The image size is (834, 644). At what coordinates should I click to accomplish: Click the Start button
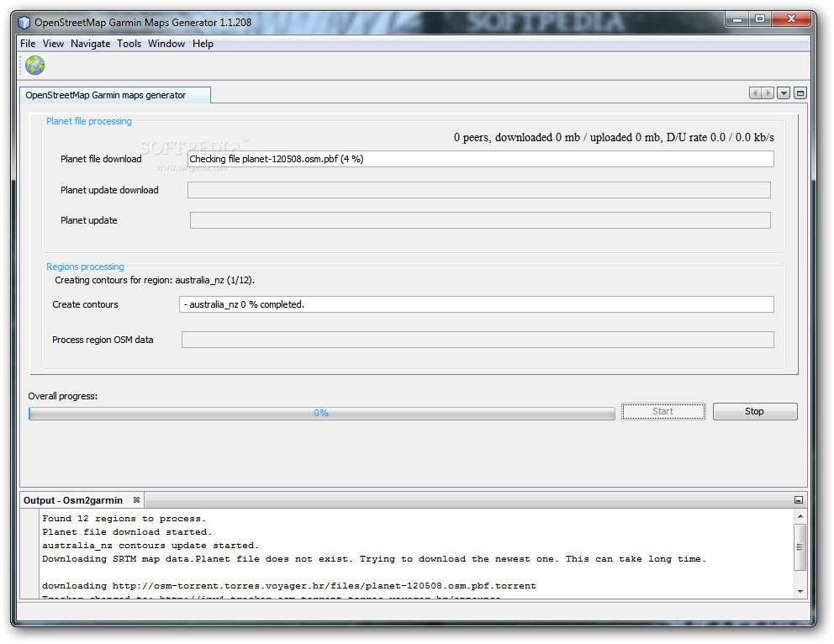point(663,411)
